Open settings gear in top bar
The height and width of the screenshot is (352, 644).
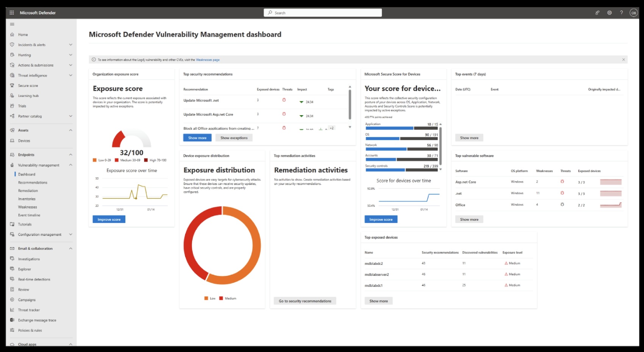click(x=609, y=13)
